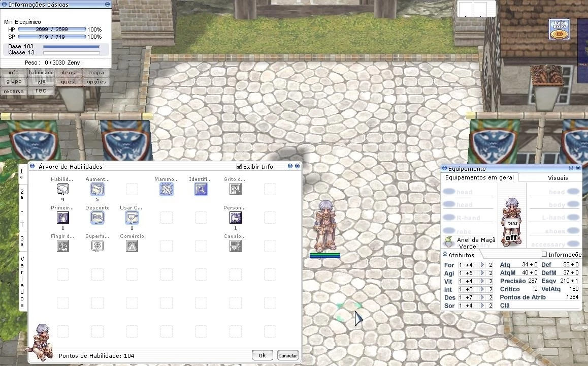The image size is (588, 366).
Task: Select the robe equipment slot
Action: pyautogui.click(x=468, y=231)
